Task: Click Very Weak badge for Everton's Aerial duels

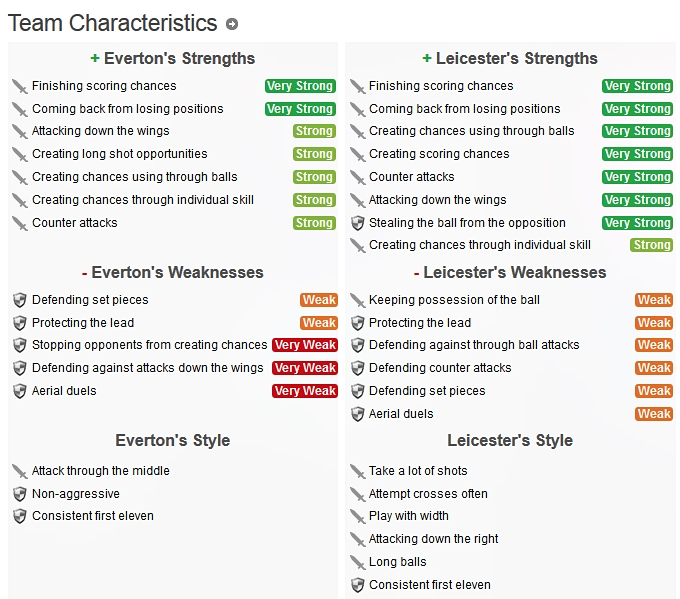Action: [x=304, y=391]
